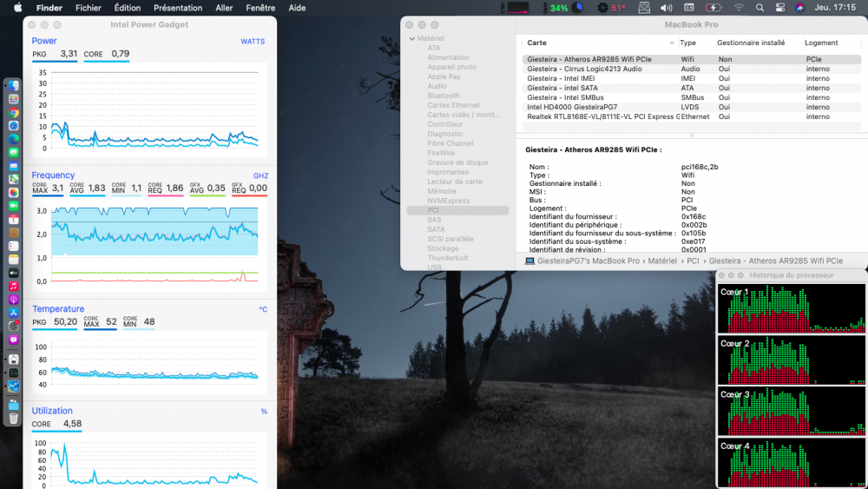Click Cœur 1 graph in processor history
868x489 pixels.
[791, 308]
